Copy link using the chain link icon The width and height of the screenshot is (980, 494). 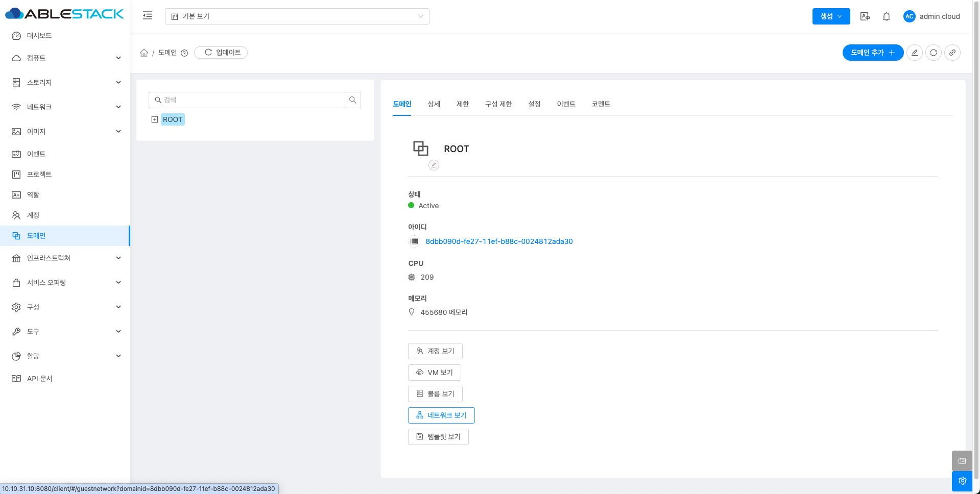(x=952, y=53)
